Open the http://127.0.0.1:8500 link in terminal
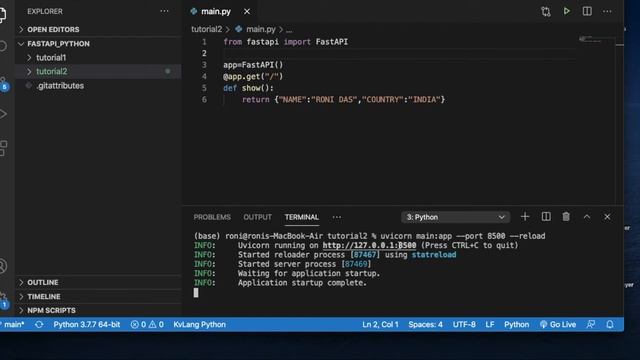The height and width of the screenshot is (360, 640). 369,245
